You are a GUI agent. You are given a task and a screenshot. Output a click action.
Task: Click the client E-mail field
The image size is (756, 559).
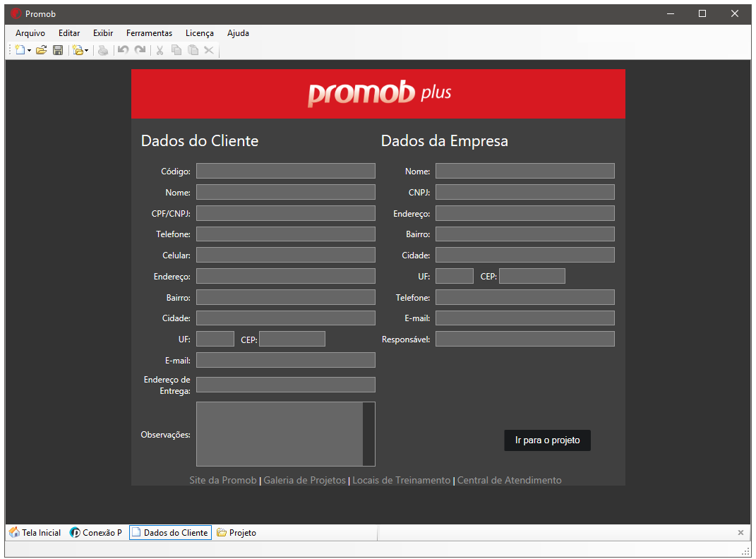285,360
